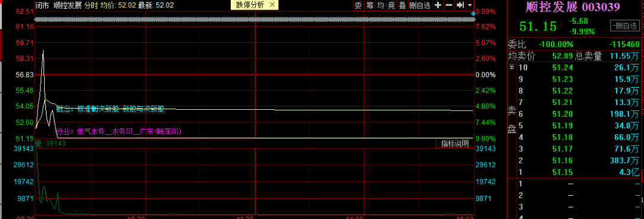Viewport: 644px width, 219px height.
Task: Click the plus zoom-in chart icon
Action: pos(438,5)
